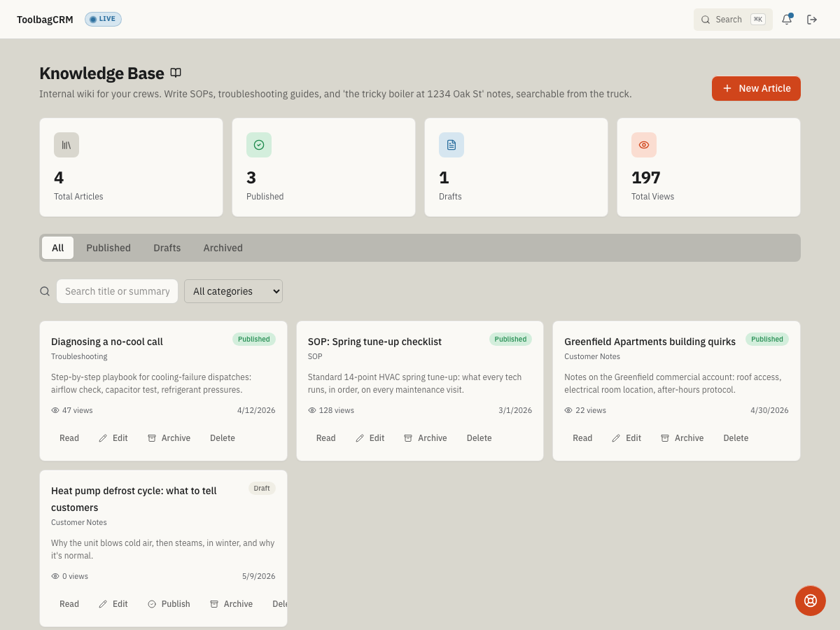Open the All categories dropdown

(233, 291)
